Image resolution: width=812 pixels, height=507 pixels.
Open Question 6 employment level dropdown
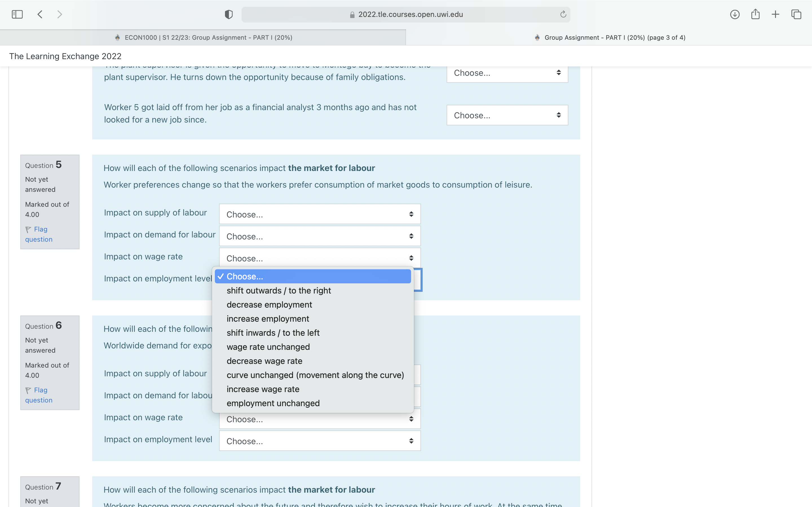coord(319,441)
